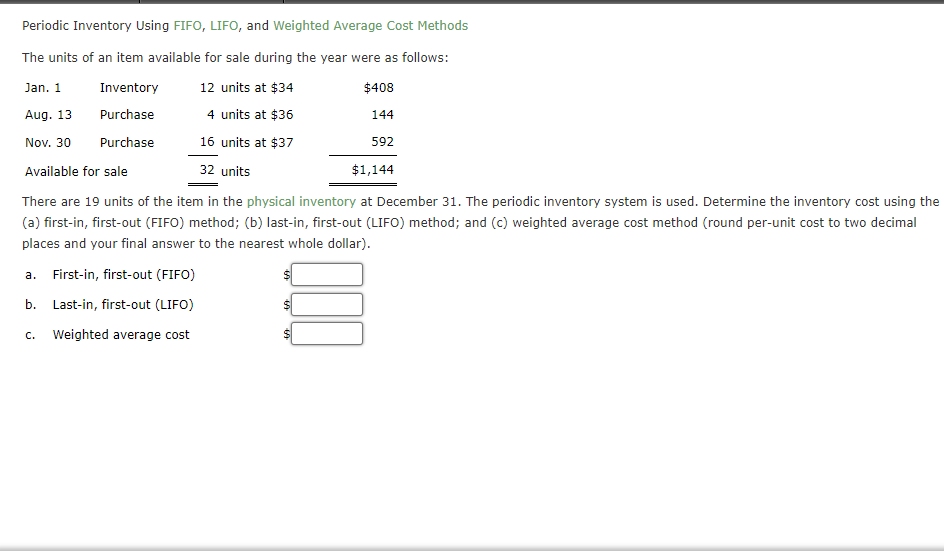Open the FIFO glossary link
Viewport: 944px width, 551px height.
point(187,26)
